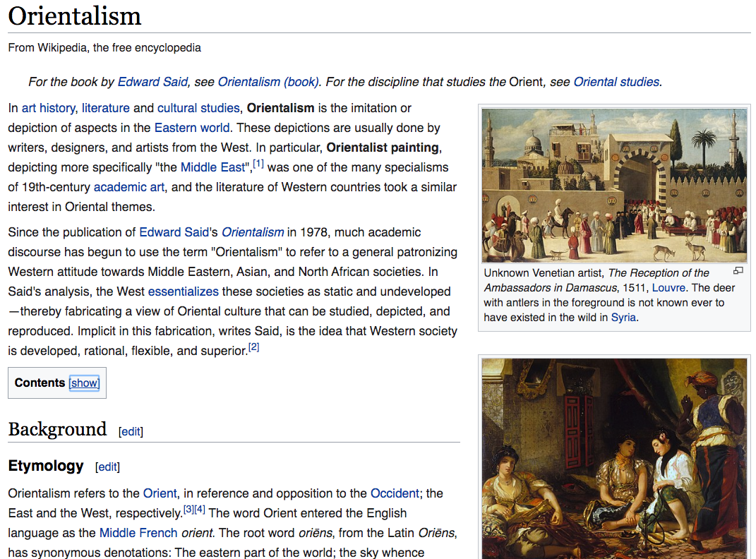Viewport: 756px width, 559px height.
Task: Click the Eastern world link
Action: (x=192, y=128)
